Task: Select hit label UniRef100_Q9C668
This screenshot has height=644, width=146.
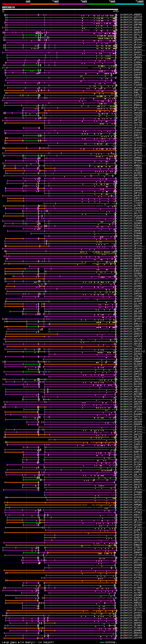Action: click(x=131, y=316)
